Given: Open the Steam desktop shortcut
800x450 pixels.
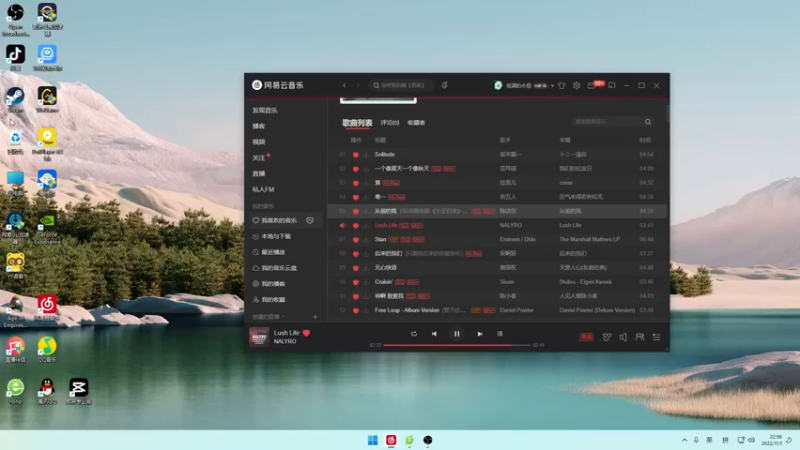Looking at the screenshot, I should pos(15,99).
